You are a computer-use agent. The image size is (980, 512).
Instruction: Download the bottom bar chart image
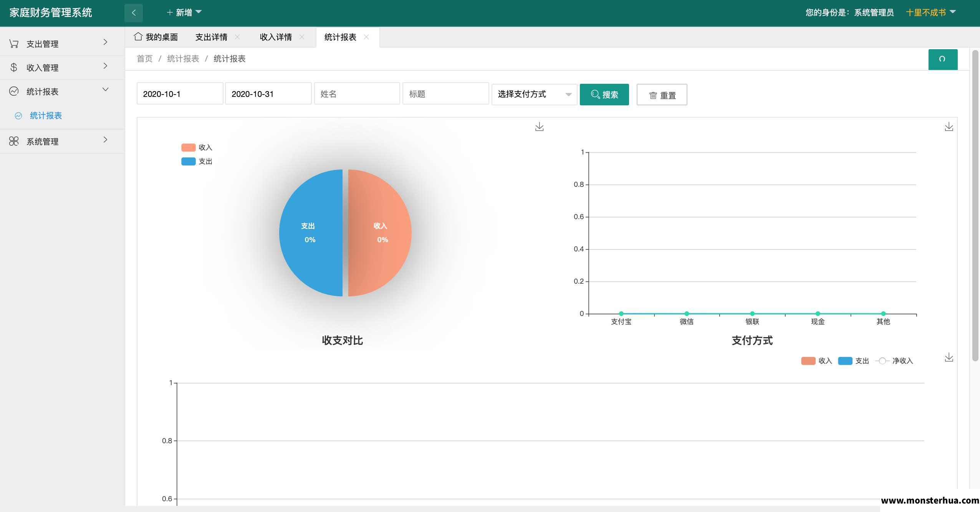click(x=949, y=357)
